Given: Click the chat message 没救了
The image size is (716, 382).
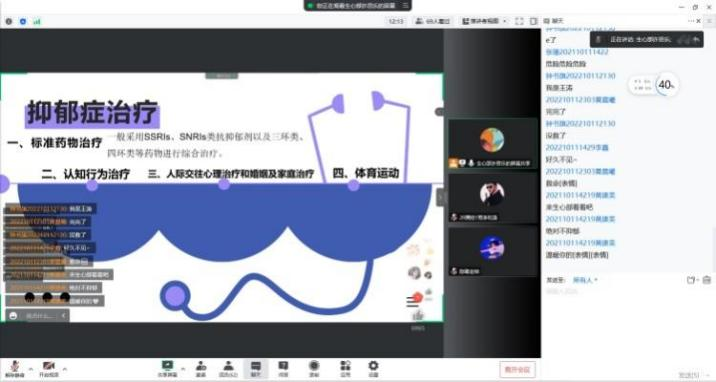Looking at the screenshot, I should (556, 136).
